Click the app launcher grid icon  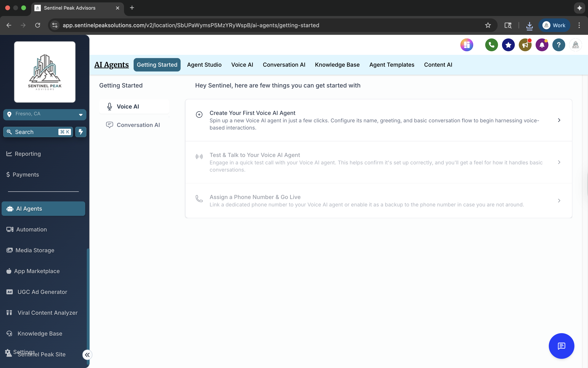tap(466, 45)
